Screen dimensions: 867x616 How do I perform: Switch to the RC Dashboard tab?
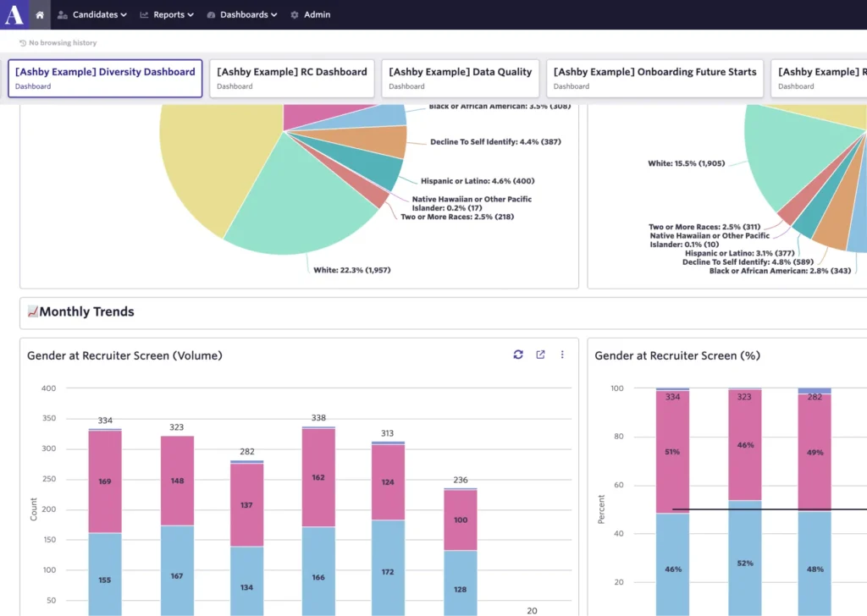click(291, 78)
